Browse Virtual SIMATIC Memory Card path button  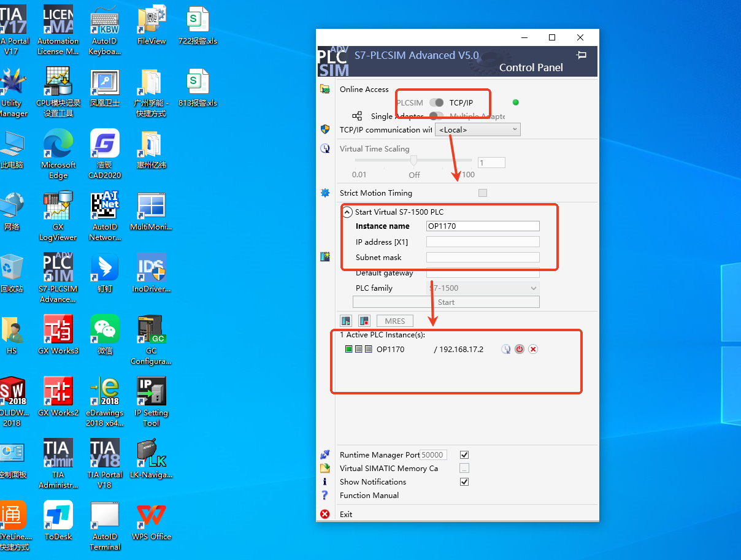(x=464, y=468)
